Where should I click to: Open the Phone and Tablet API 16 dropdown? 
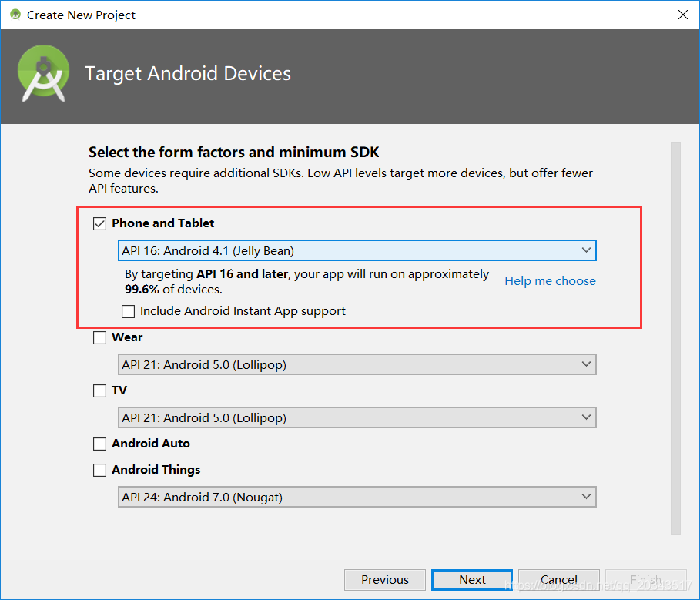click(x=357, y=250)
